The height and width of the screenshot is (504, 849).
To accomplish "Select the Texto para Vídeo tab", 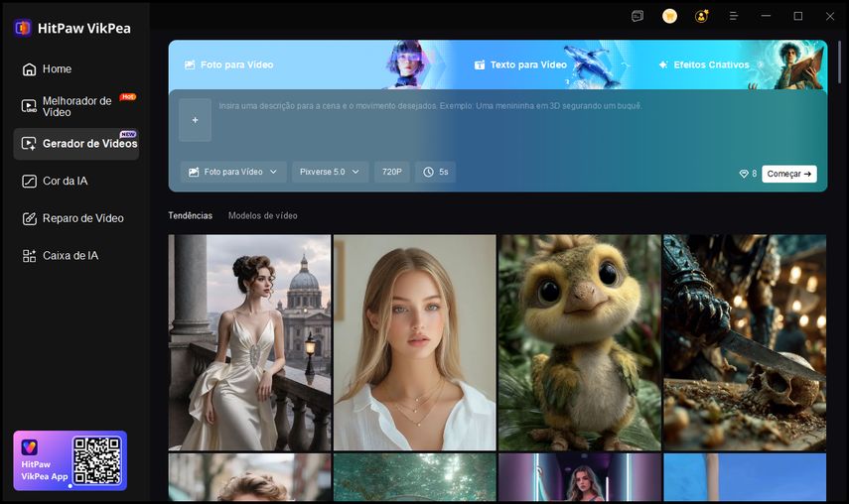I will coord(519,64).
